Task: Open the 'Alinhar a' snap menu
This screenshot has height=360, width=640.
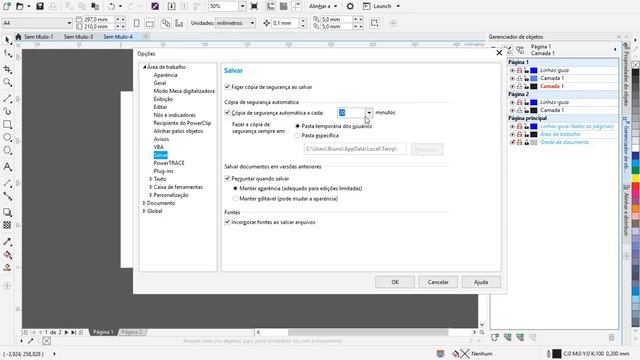Action: (323, 6)
